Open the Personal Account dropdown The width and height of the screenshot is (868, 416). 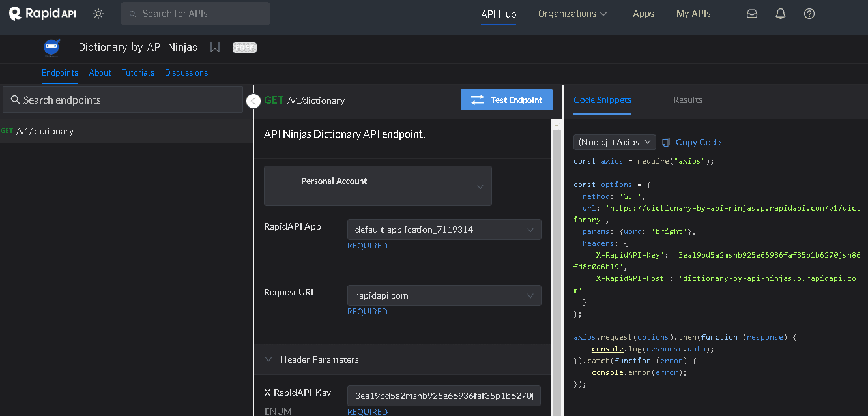(378, 186)
